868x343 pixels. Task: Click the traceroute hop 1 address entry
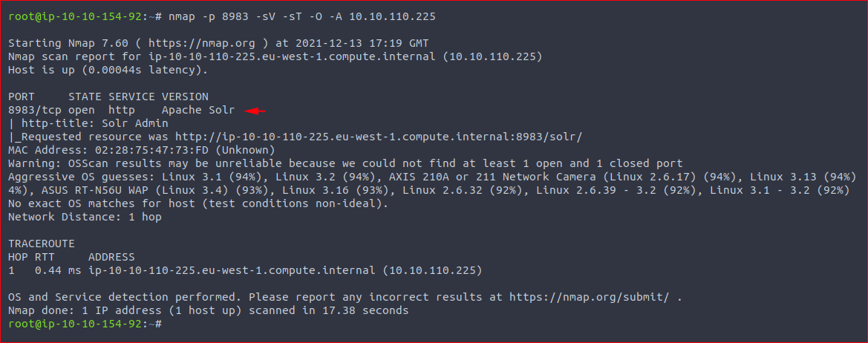tap(285, 271)
